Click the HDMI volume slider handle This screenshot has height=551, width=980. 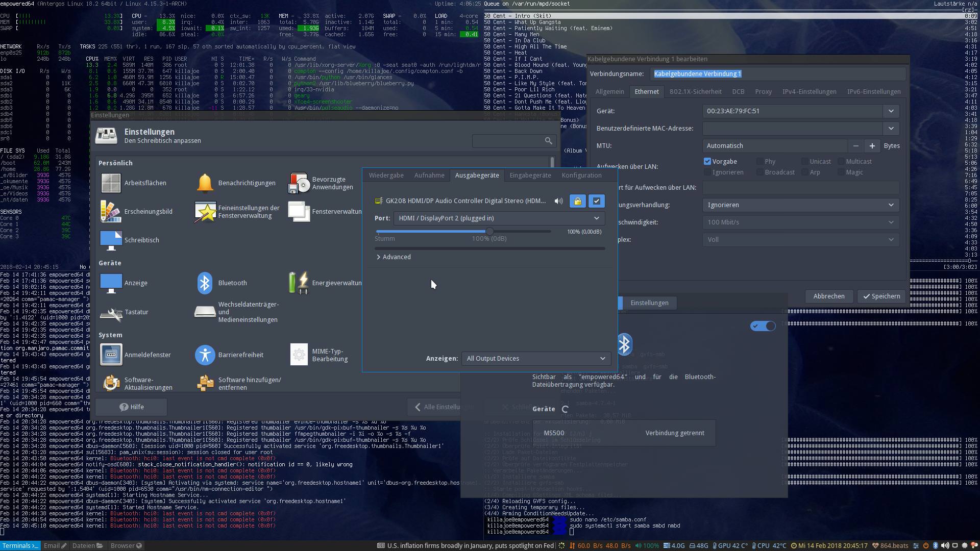click(x=489, y=232)
